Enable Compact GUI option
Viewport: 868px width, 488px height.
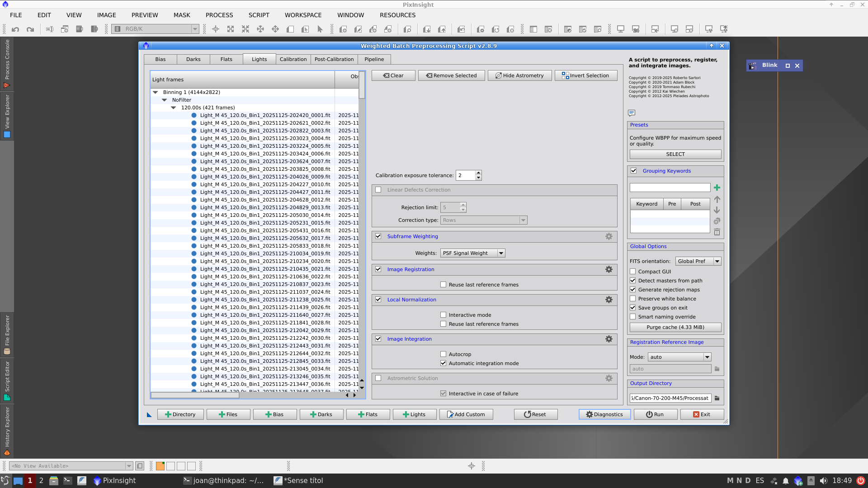pos(633,272)
